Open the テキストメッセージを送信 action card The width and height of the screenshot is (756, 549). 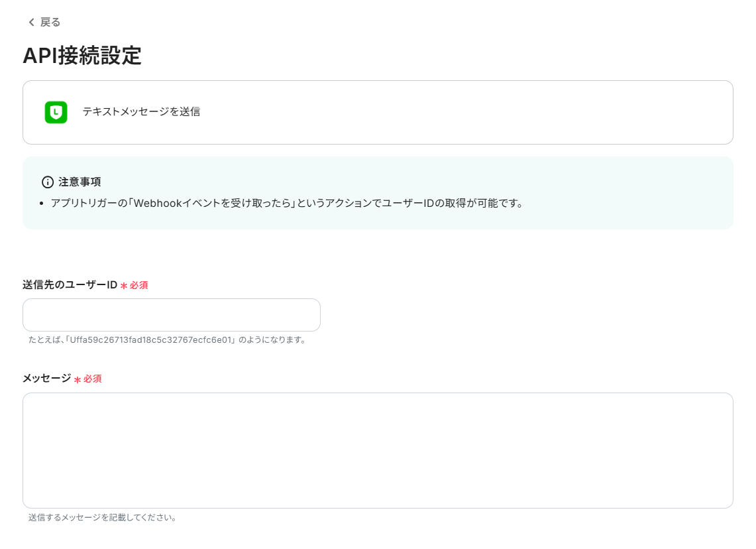pos(378,112)
